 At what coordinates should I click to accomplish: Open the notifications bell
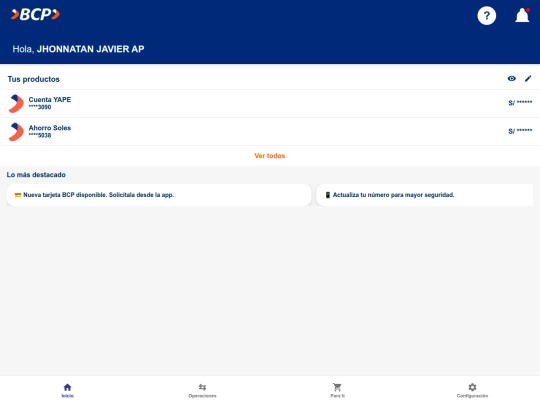[522, 15]
